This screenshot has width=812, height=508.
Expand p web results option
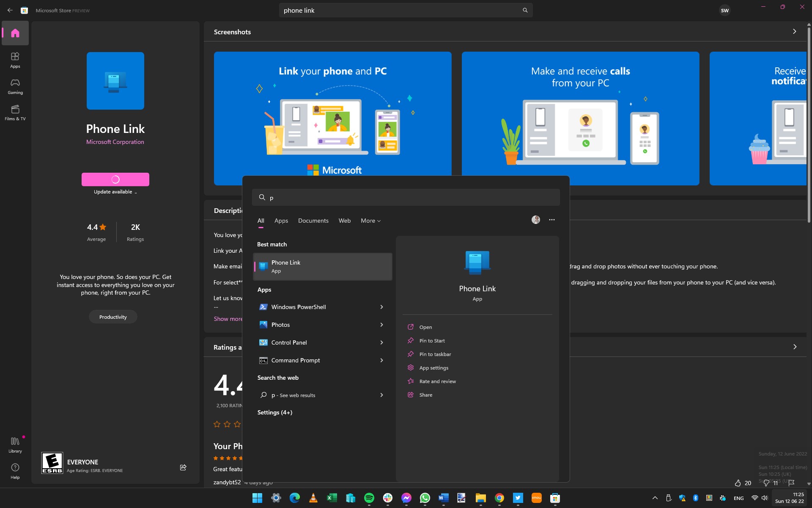pos(381,395)
